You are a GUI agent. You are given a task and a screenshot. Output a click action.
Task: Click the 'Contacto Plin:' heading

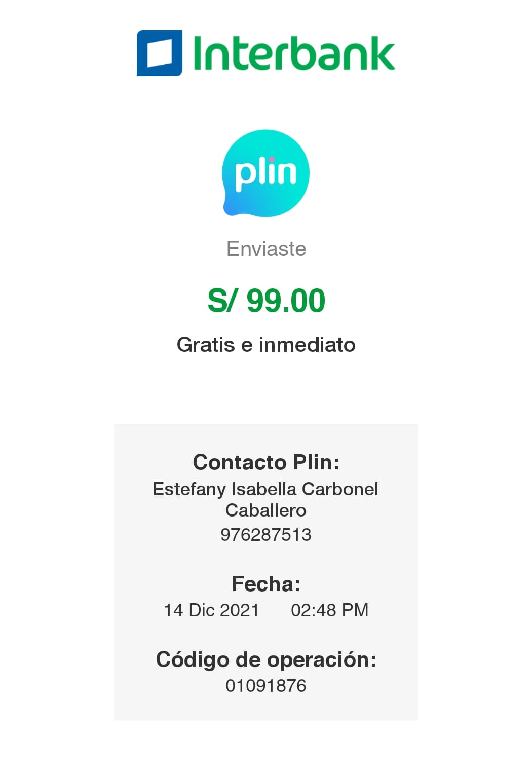266,462
